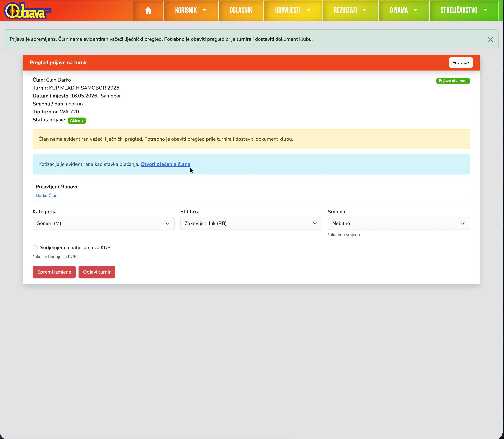
Task: Open the Oglasnik menu item
Action: pos(241,10)
